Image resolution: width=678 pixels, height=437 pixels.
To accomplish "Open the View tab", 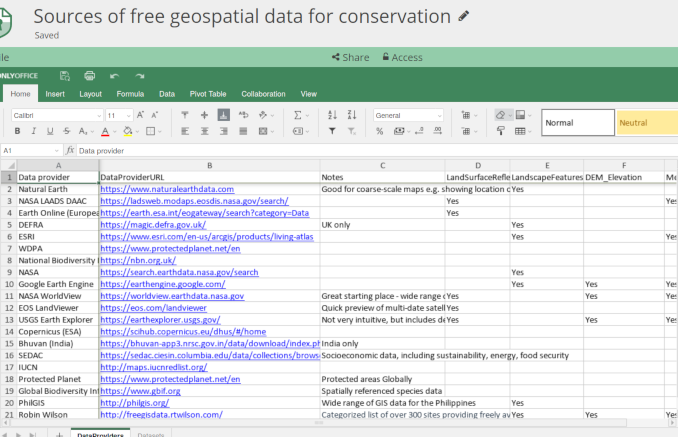I will pos(309,94).
